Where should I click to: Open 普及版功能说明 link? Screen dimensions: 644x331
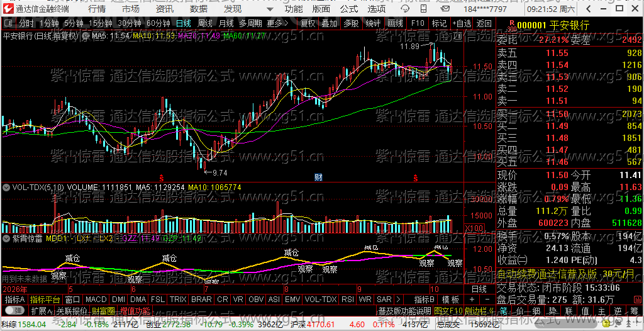click(404, 310)
